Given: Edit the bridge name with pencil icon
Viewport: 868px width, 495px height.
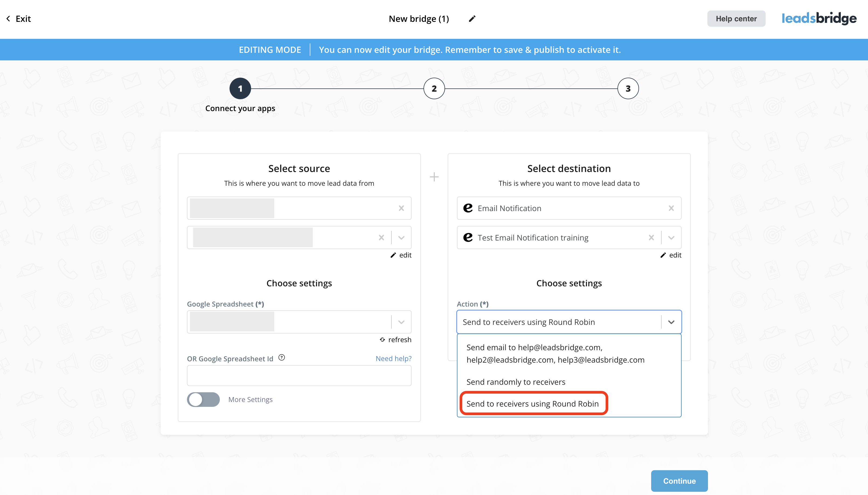Looking at the screenshot, I should tap(472, 19).
